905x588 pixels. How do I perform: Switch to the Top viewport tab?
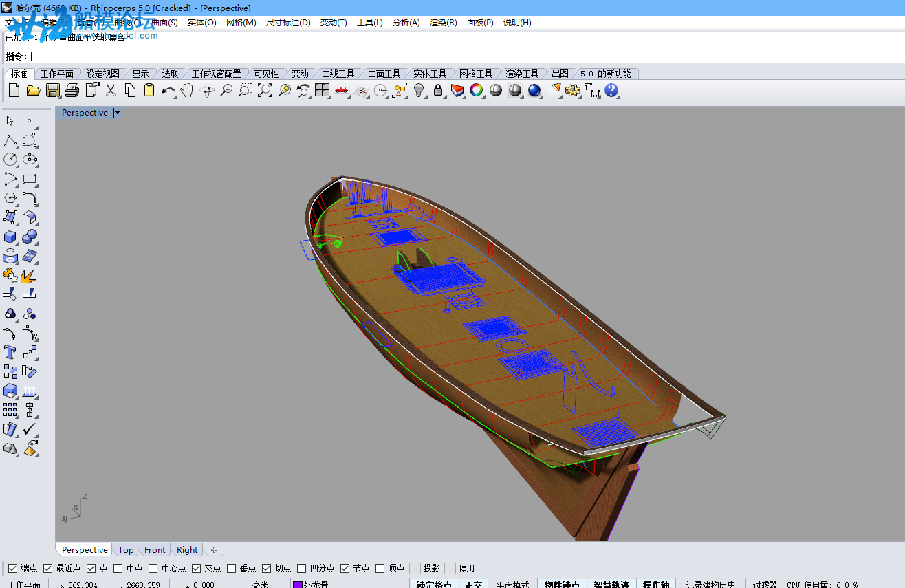(126, 550)
